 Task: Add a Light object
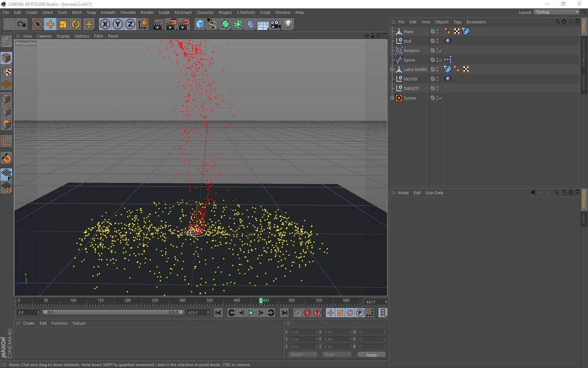[x=288, y=24]
